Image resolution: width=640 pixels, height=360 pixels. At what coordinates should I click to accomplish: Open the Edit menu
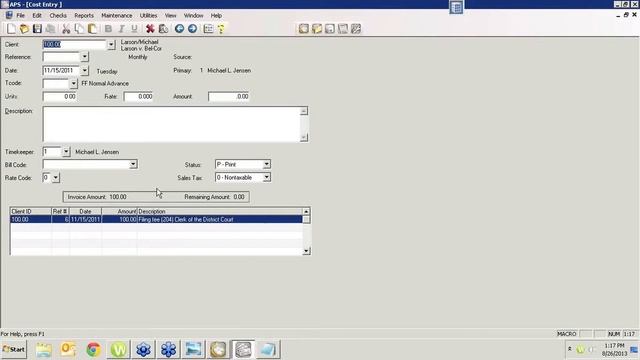pyautogui.click(x=37, y=16)
